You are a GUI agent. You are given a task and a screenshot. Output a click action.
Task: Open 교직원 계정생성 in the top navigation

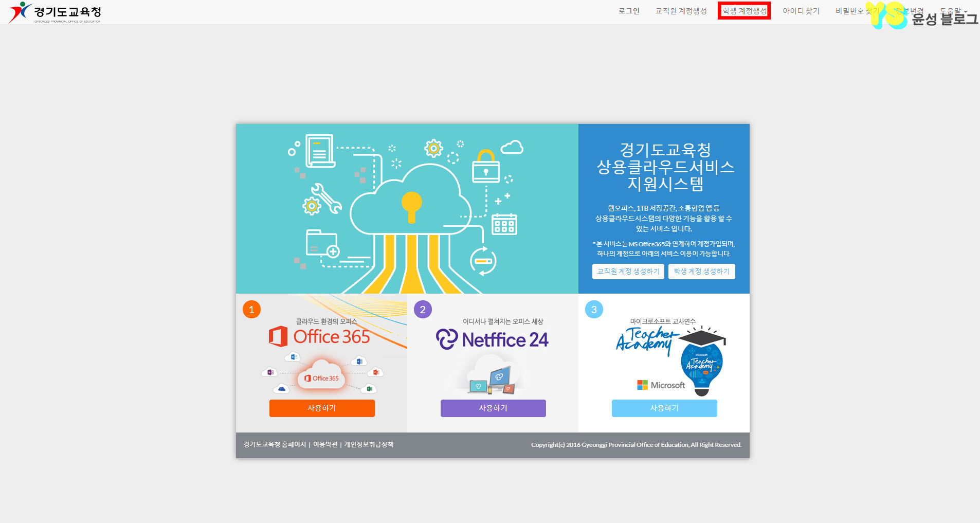(681, 11)
